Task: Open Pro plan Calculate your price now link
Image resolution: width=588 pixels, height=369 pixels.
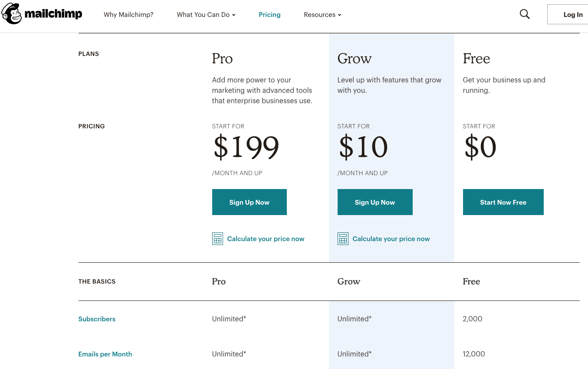Action: pos(266,239)
